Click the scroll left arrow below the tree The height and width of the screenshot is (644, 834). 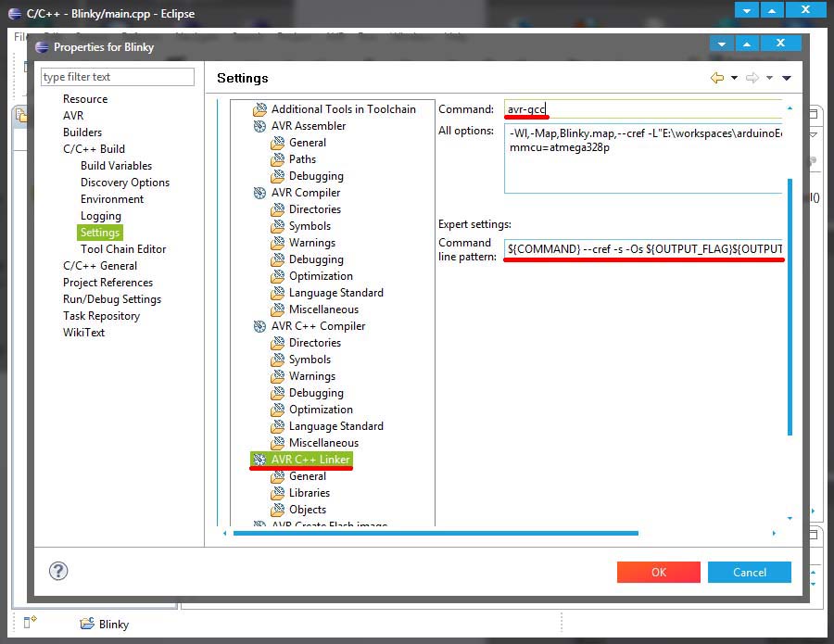coord(224,533)
